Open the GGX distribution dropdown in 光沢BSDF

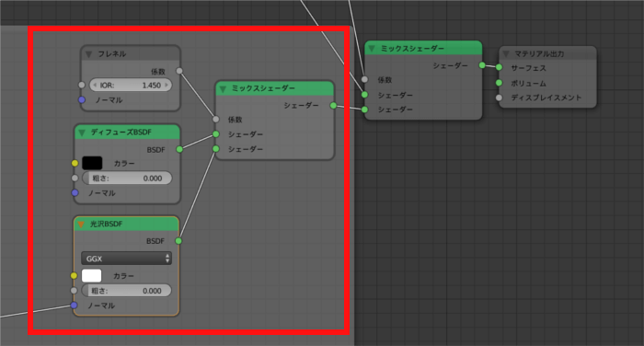point(127,259)
